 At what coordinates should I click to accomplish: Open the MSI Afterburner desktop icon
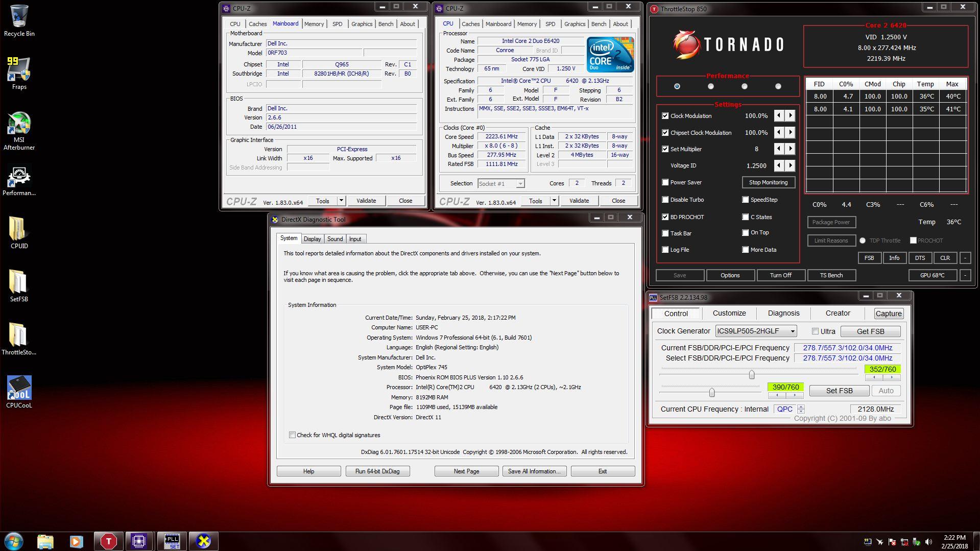tap(19, 131)
